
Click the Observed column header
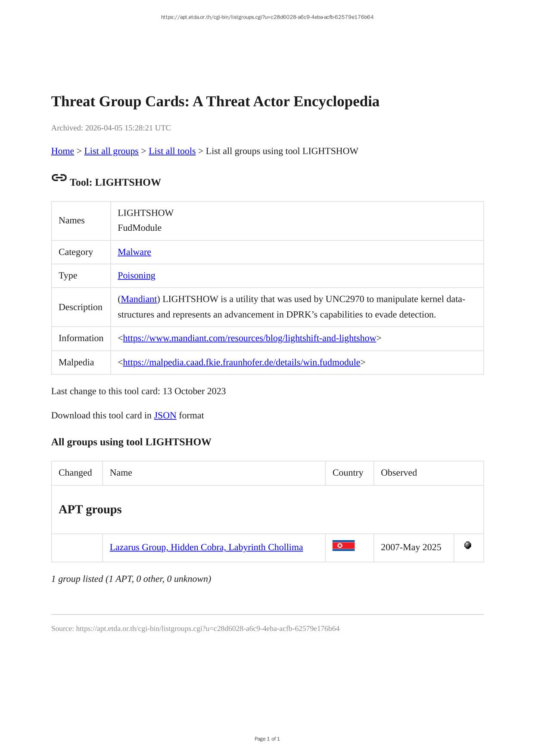[398, 473]
